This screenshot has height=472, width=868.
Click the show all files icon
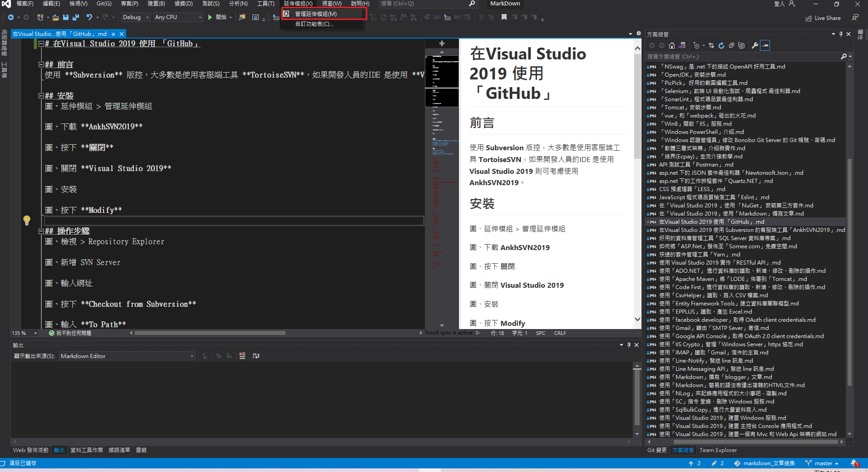click(741, 45)
